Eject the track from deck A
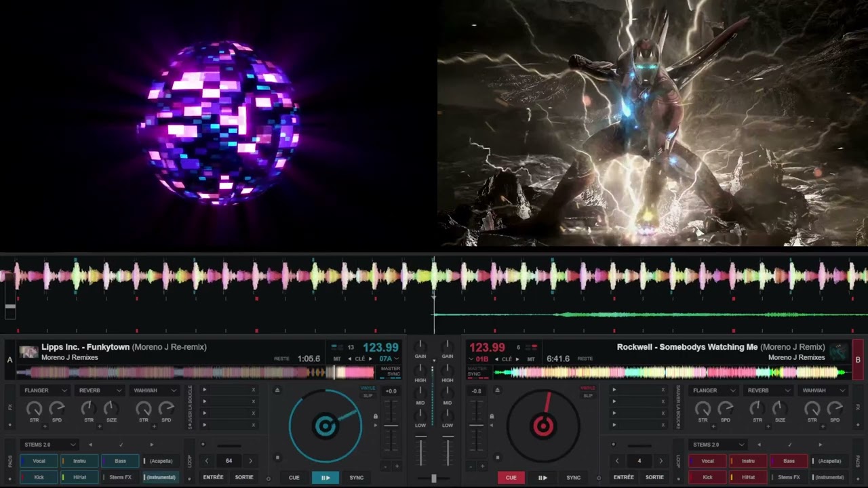Viewport: 868px width, 488px height. (x=277, y=390)
